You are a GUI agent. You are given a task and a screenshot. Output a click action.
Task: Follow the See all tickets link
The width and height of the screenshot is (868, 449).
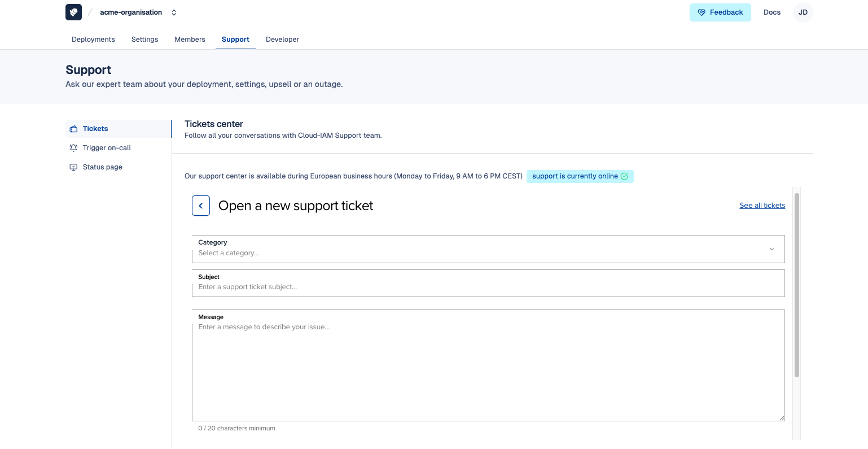762,206
